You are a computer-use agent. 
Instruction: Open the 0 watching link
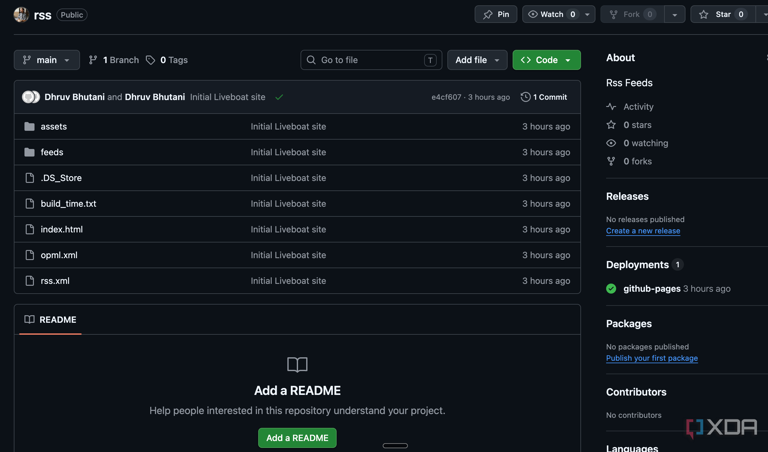tap(646, 143)
